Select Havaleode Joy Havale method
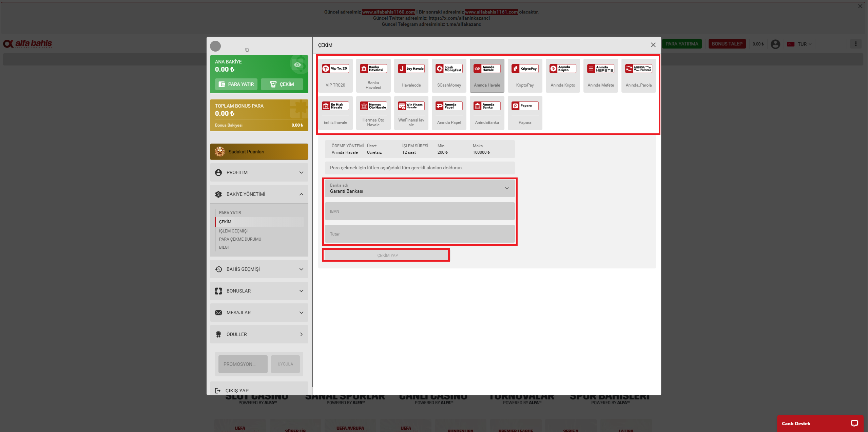This screenshot has width=868, height=432. click(411, 75)
